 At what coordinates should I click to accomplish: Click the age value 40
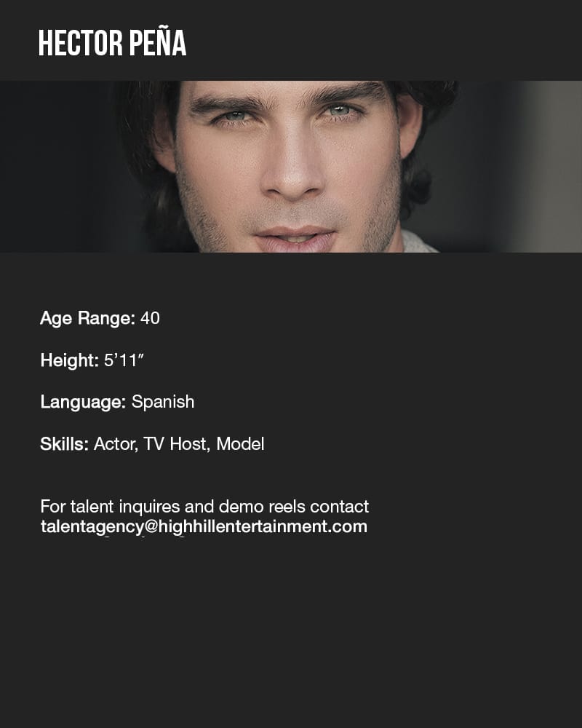[150, 319]
